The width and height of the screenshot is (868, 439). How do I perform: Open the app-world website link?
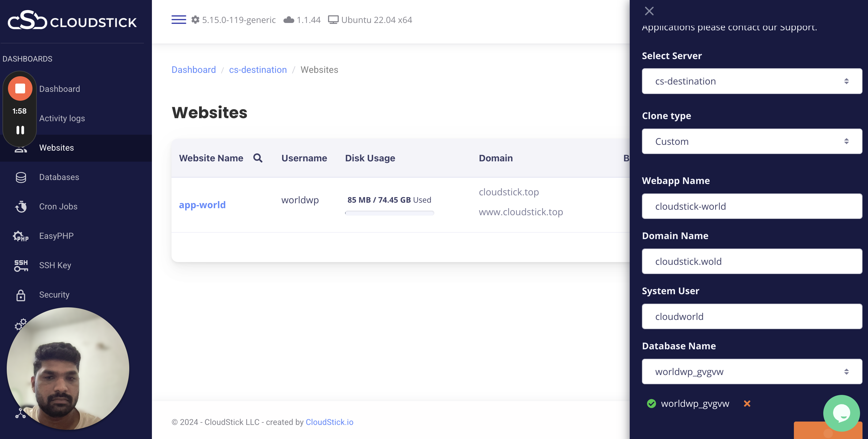point(202,205)
